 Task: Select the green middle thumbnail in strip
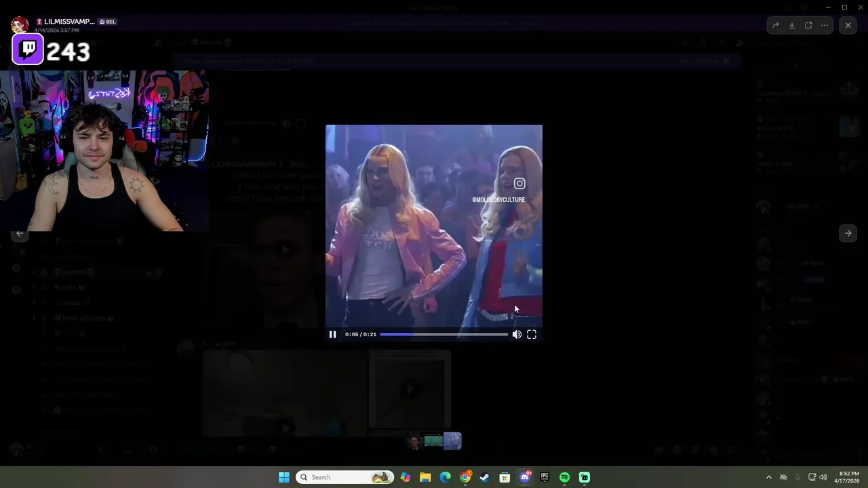[x=433, y=441]
